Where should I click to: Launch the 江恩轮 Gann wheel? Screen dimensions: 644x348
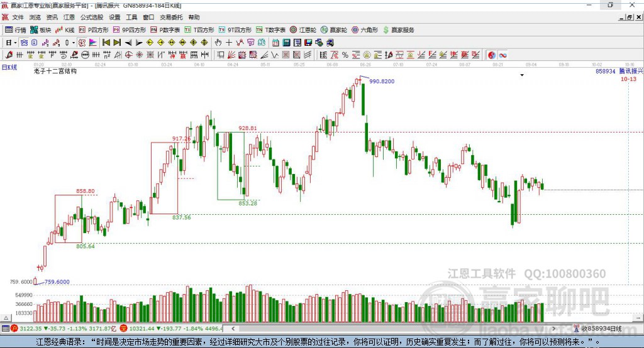tap(303, 30)
